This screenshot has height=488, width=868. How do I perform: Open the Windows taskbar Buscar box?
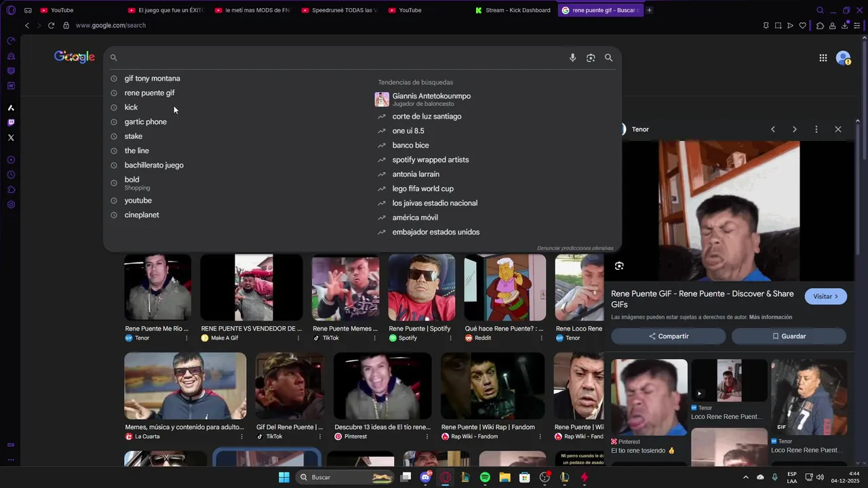(346, 477)
